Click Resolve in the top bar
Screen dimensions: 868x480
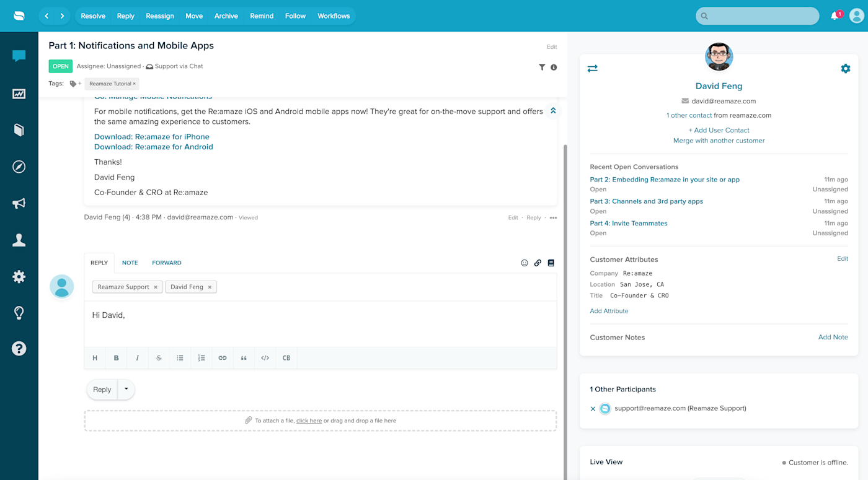(93, 16)
